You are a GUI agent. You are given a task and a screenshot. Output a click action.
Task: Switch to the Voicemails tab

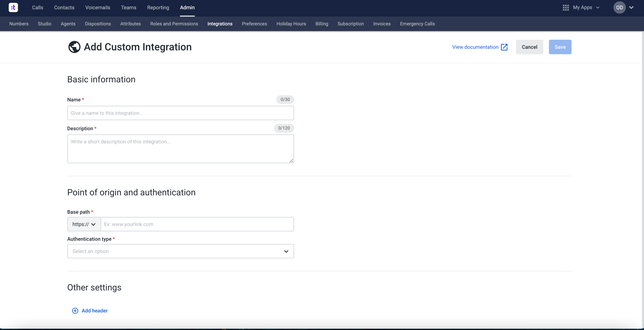[97, 7]
